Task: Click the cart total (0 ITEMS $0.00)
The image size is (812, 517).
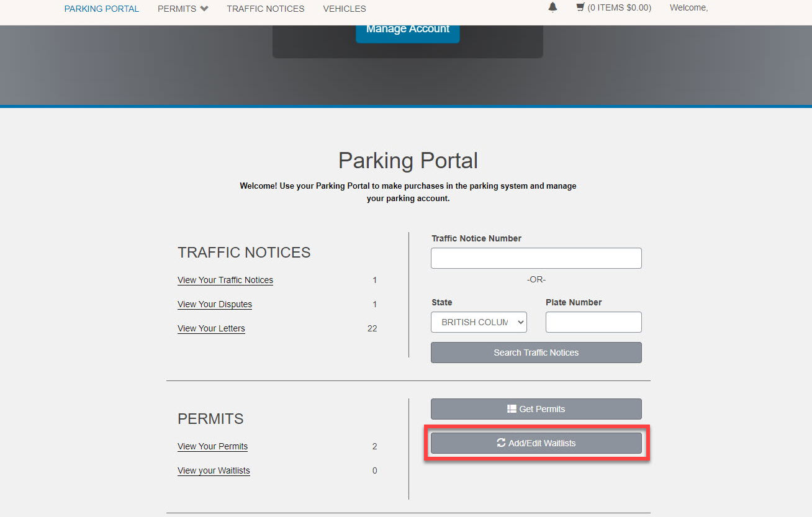Action: 620,8
